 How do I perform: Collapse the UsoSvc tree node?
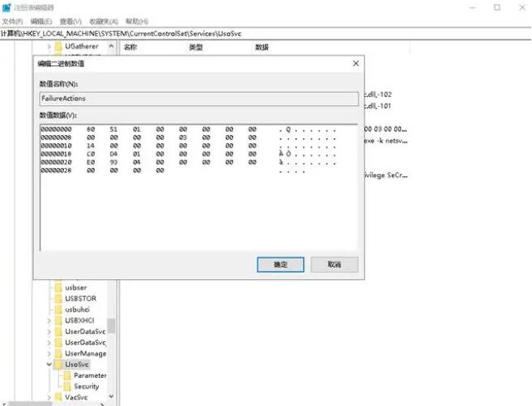pyautogui.click(x=49, y=364)
